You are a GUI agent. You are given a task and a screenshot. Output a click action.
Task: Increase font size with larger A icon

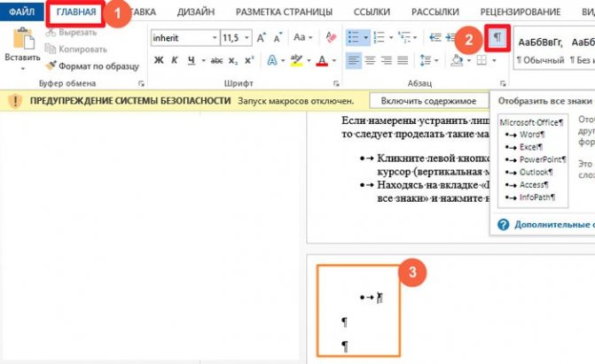261,38
